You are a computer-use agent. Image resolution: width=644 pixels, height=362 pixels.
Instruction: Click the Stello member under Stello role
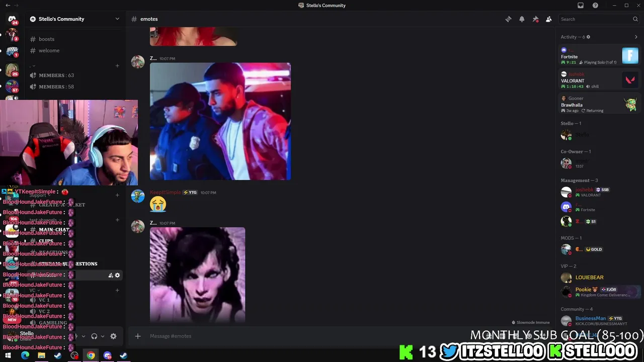coord(600,135)
